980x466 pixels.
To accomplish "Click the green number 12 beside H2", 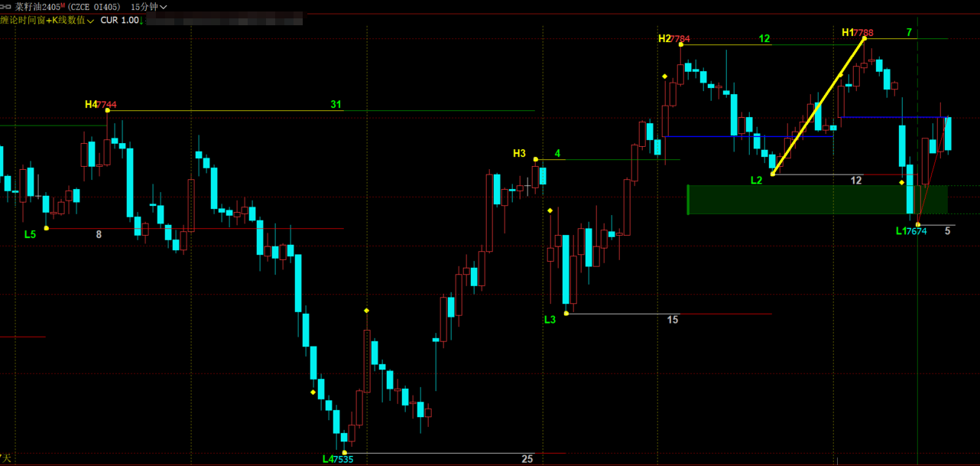I will point(764,38).
